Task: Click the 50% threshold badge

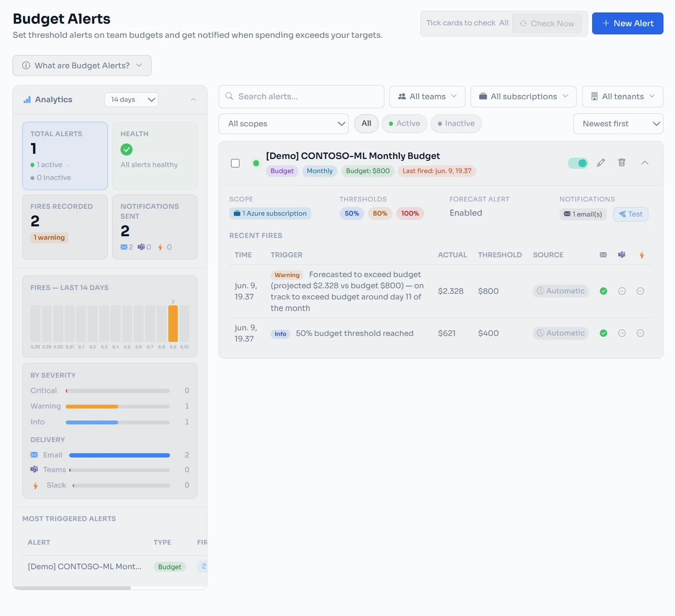Action: pyautogui.click(x=352, y=213)
